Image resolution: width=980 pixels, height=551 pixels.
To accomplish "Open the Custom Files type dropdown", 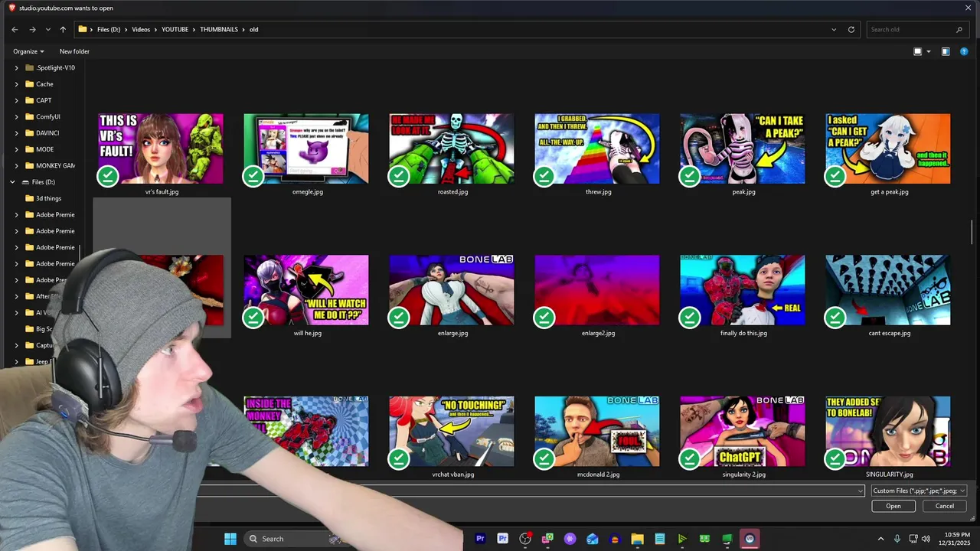I will click(919, 491).
